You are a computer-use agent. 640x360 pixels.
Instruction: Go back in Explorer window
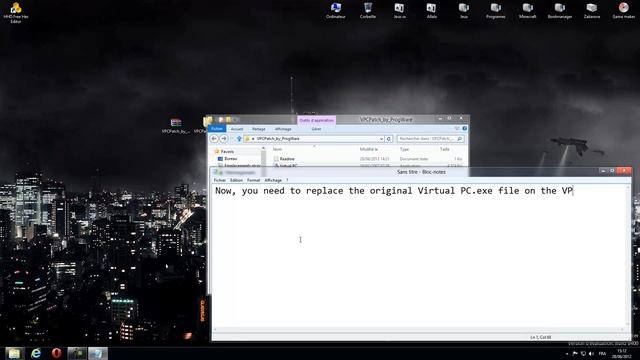pyautogui.click(x=214, y=139)
